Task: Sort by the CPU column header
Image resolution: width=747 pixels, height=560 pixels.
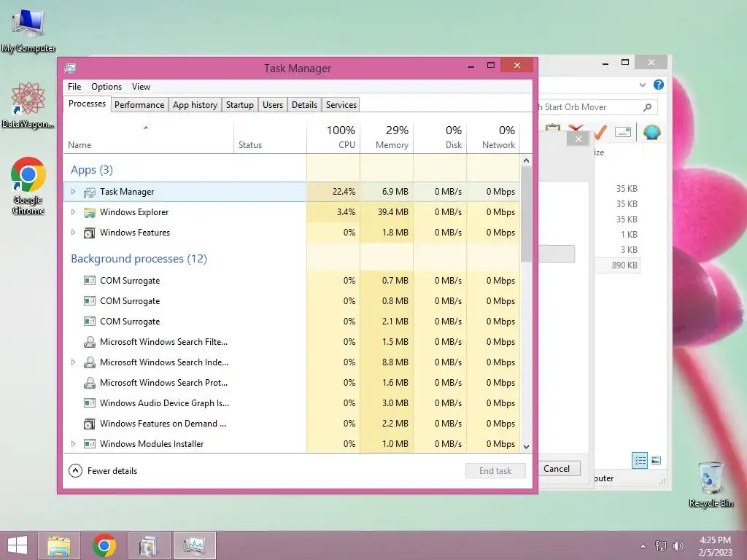Action: [333, 137]
